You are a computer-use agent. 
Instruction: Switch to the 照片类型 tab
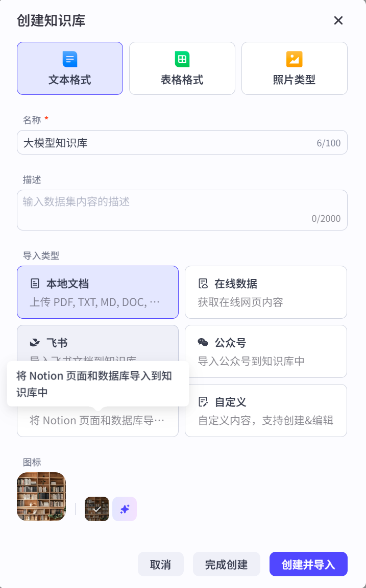click(x=295, y=68)
